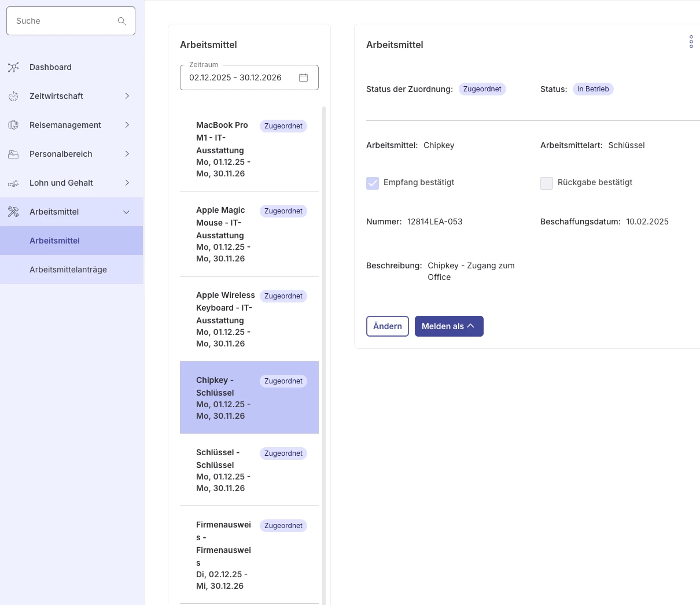The image size is (700, 605).
Task: Select the MacBook Pro M1 list entry
Action: 249,149
